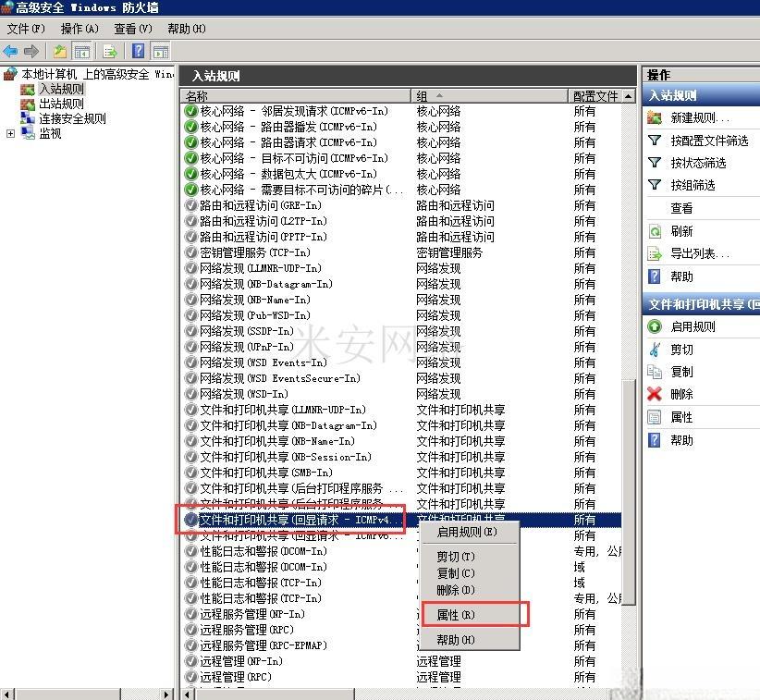Screen dimensions: 760x700
Task: Select rule 核心网络 - 路由器播发 (ICMPv6-In)
Action: (x=288, y=127)
